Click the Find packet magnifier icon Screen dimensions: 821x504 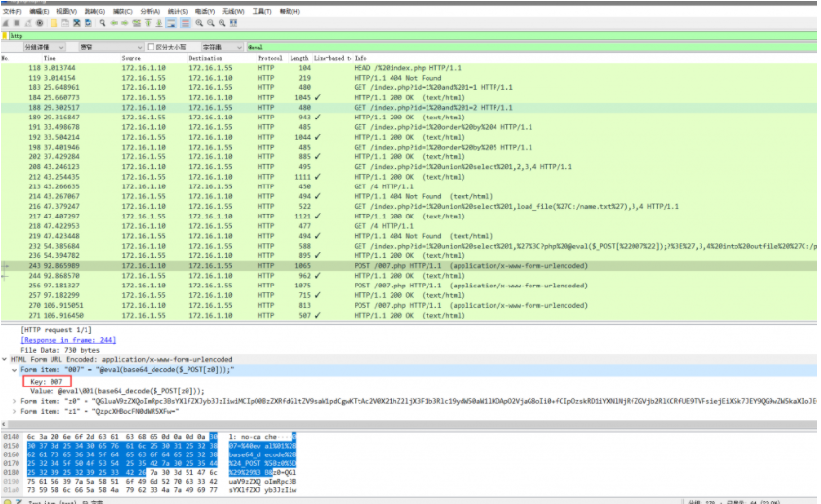pyautogui.click(x=103, y=23)
